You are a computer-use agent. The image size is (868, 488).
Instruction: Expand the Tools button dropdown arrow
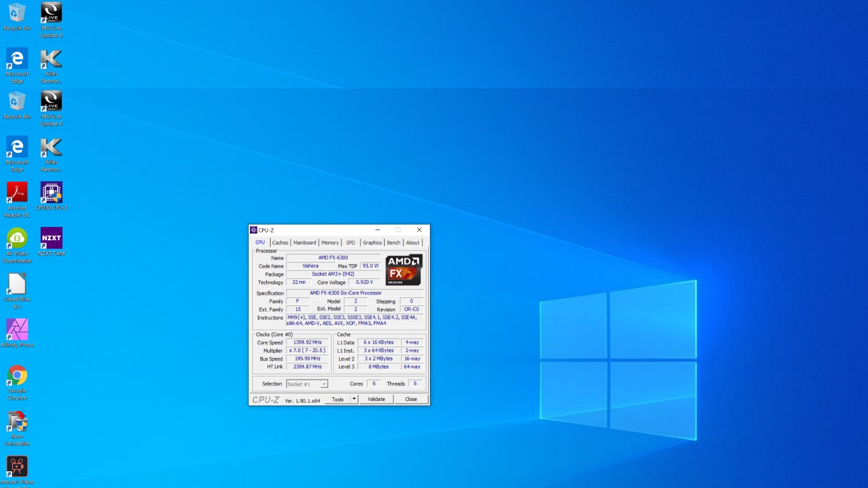(354, 399)
